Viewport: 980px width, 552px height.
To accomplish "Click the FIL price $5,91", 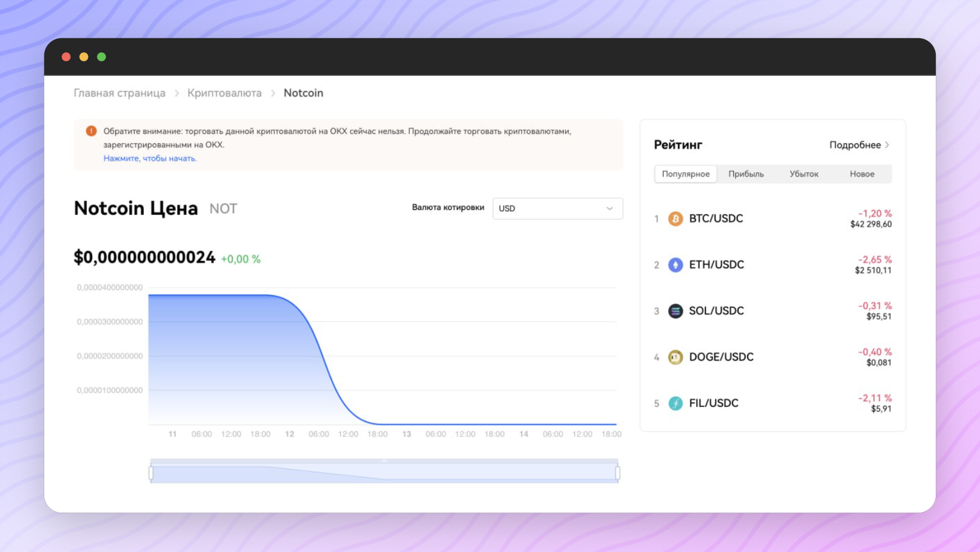I will click(881, 409).
